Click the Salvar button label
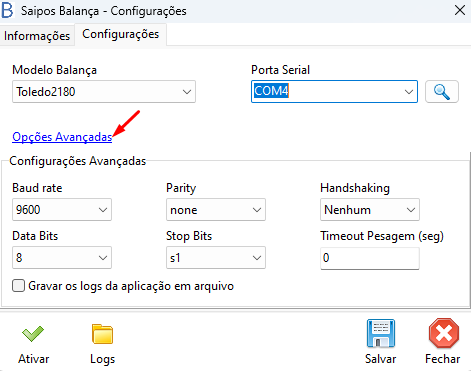 [381, 359]
